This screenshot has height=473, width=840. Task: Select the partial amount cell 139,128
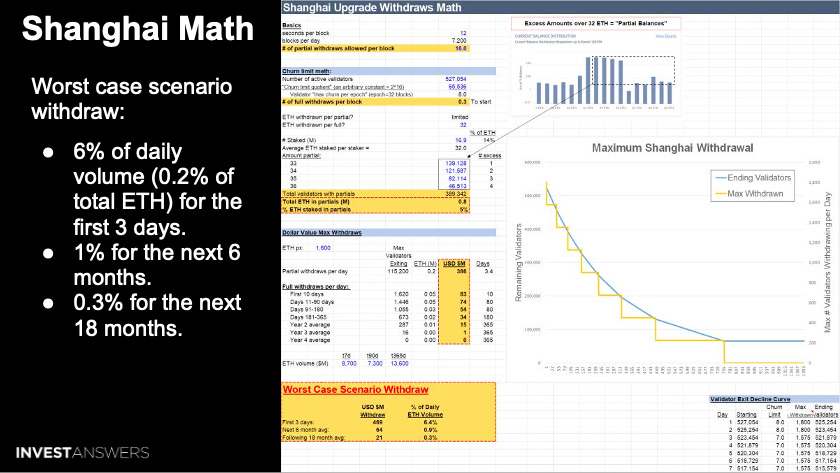[456, 163]
